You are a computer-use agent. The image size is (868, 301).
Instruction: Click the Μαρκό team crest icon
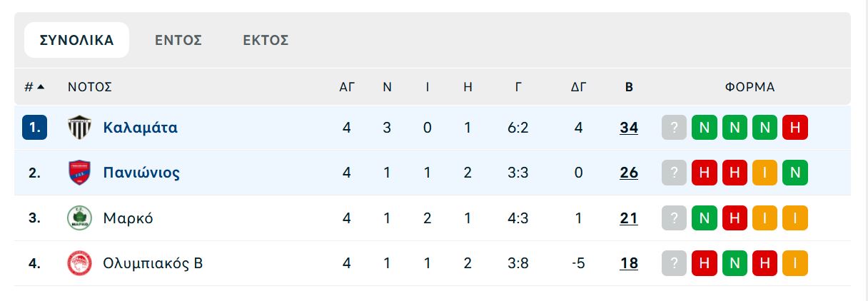point(79,218)
